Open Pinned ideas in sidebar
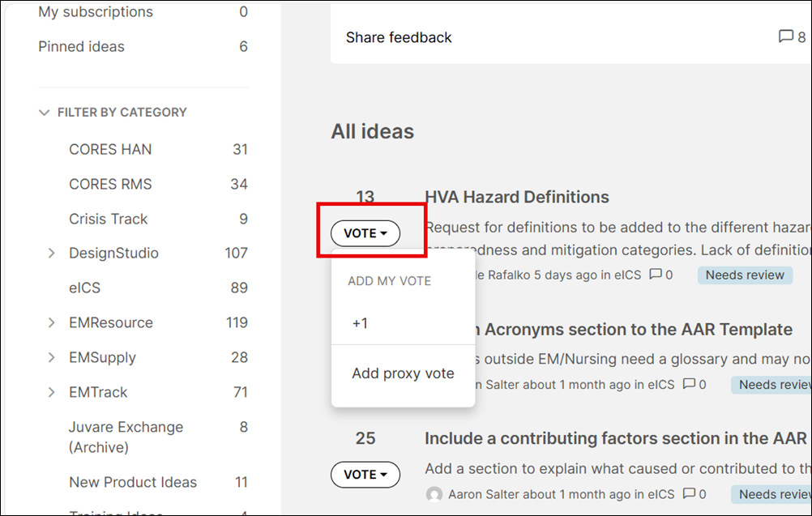Screen dimensions: 812x516 pos(81,46)
